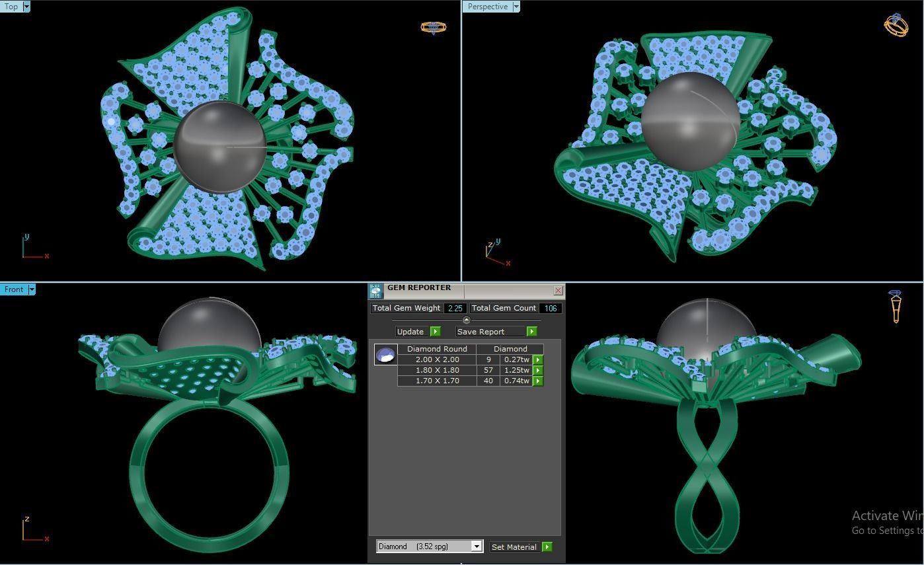Click the '1.25tw' weight cell
Screen dimensions: 924x565
coord(517,370)
